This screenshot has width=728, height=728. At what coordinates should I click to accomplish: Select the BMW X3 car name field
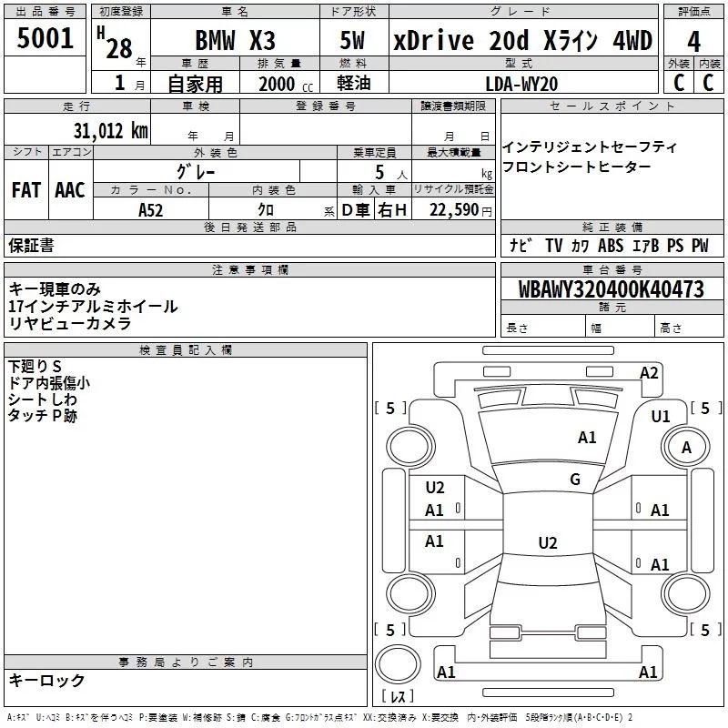click(x=236, y=40)
